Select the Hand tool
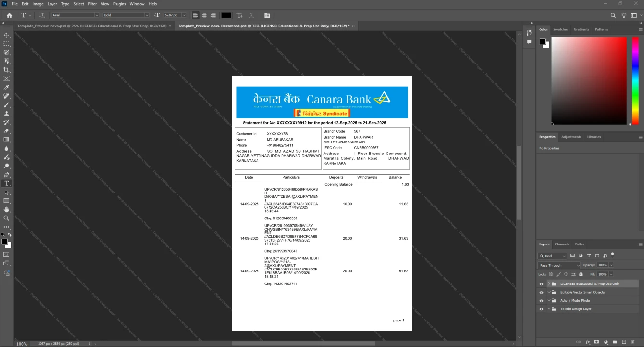The width and height of the screenshot is (644, 347). (x=7, y=210)
